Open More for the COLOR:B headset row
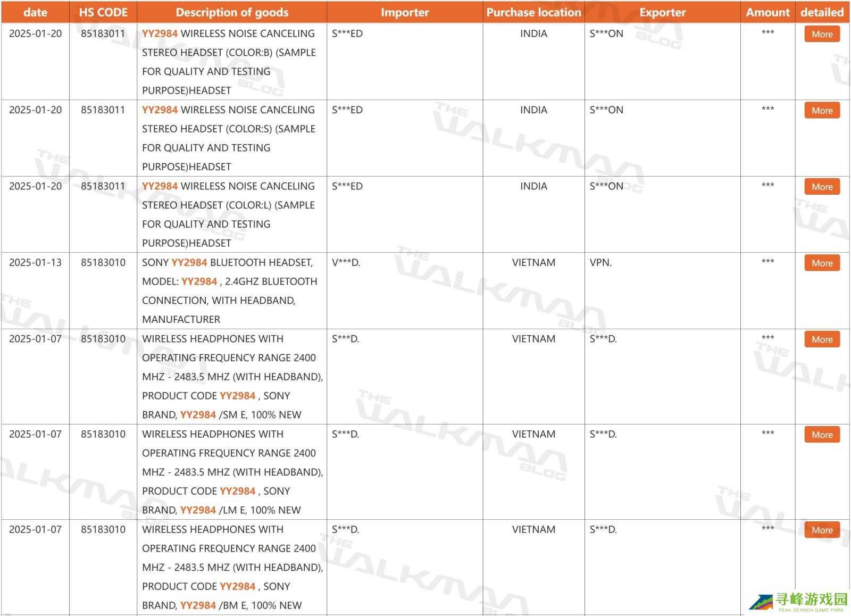 (822, 34)
